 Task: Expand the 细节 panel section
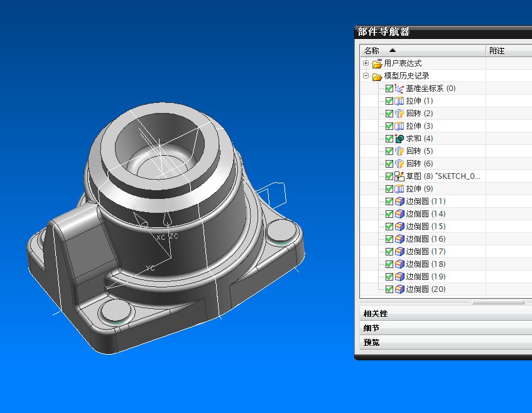coord(445,328)
